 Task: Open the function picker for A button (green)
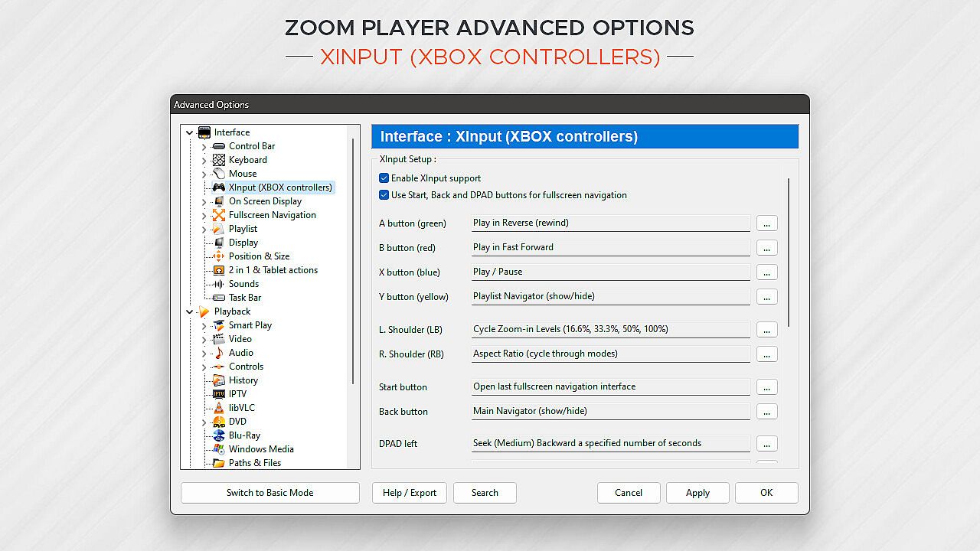(766, 223)
